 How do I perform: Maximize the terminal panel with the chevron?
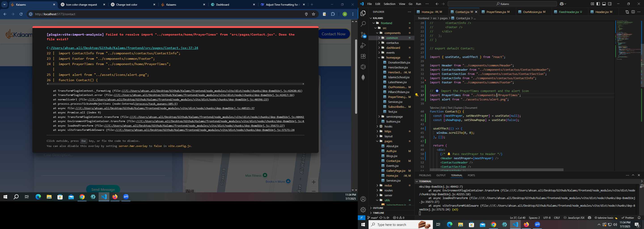click(633, 175)
